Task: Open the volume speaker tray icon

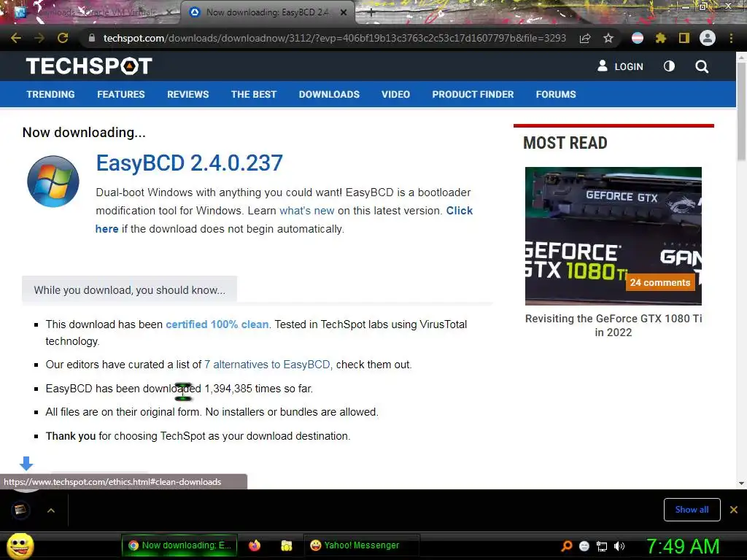Action: (619, 546)
